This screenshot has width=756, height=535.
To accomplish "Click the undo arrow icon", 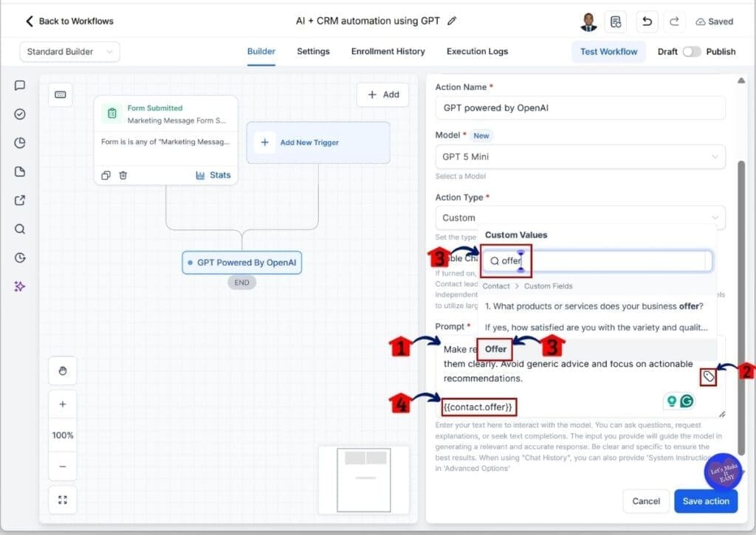I will tap(647, 21).
